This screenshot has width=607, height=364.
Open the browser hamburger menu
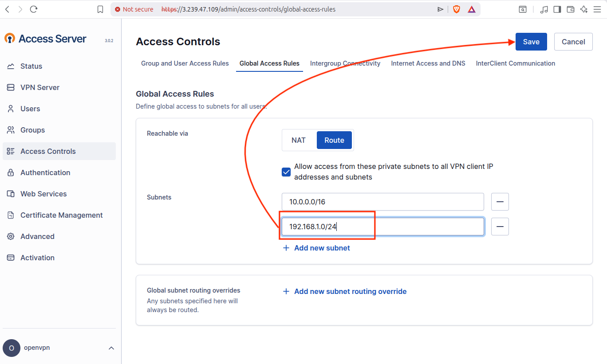(597, 9)
